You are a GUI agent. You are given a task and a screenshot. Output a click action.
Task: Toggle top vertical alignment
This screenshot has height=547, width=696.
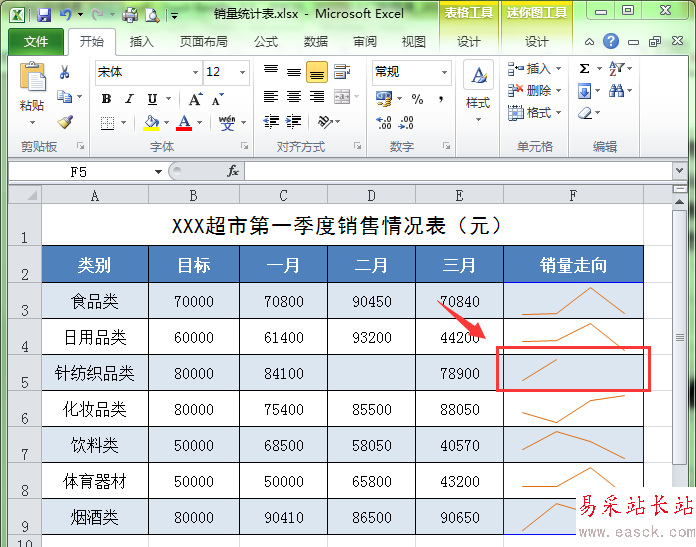[x=271, y=70]
